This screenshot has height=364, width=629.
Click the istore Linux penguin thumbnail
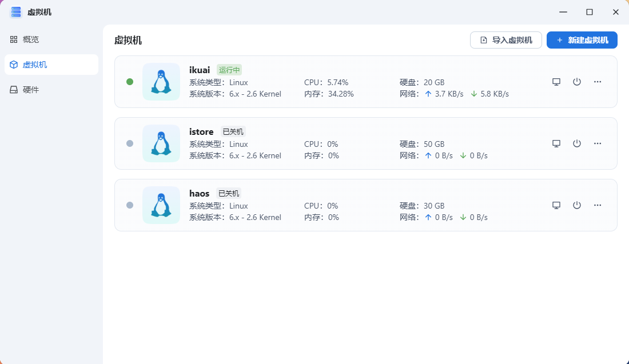point(161,143)
